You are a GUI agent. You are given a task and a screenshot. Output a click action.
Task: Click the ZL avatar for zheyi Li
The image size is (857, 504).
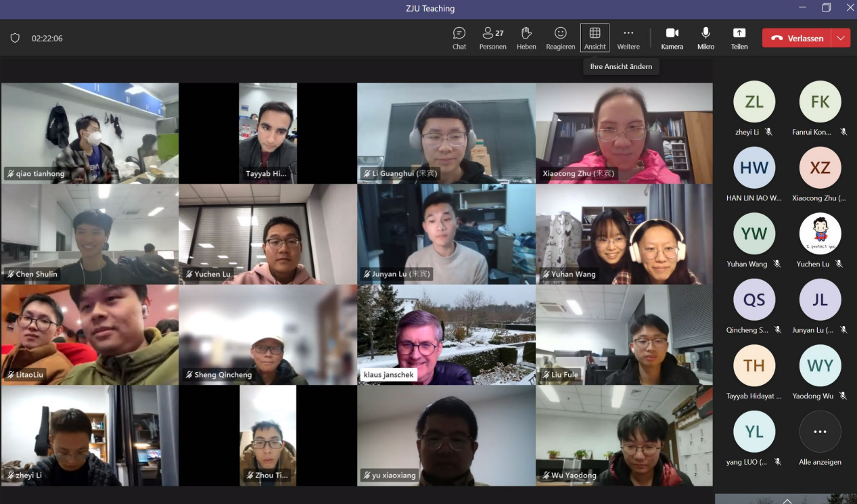(x=754, y=102)
